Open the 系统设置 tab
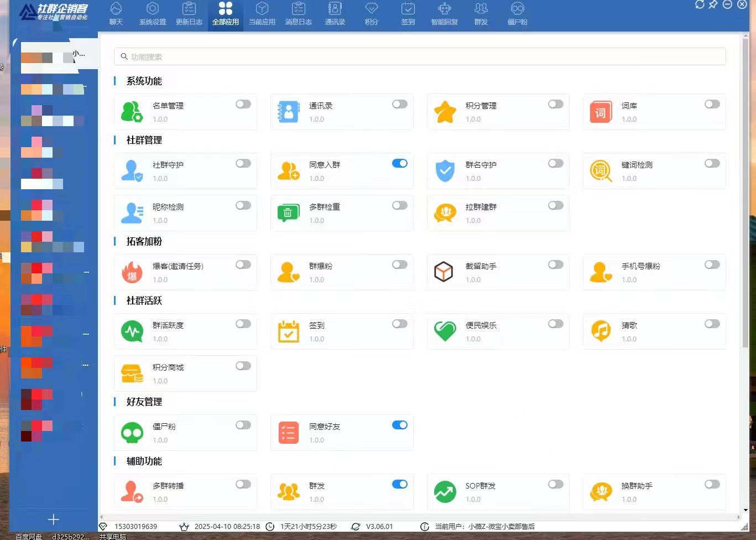 click(x=153, y=14)
